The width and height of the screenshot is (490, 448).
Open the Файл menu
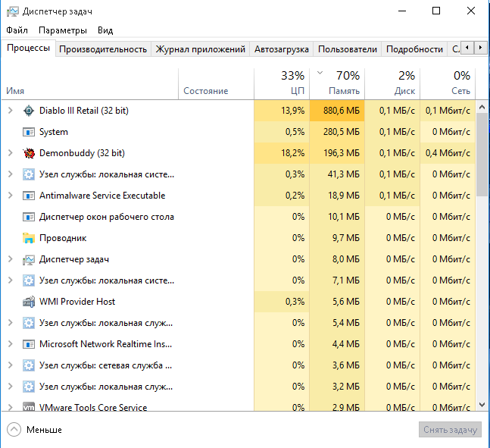17,30
